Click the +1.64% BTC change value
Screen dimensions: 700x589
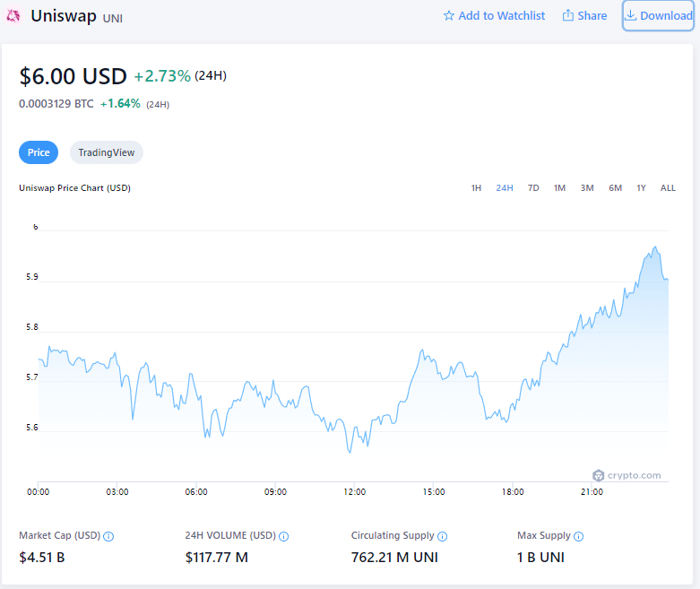[120, 104]
